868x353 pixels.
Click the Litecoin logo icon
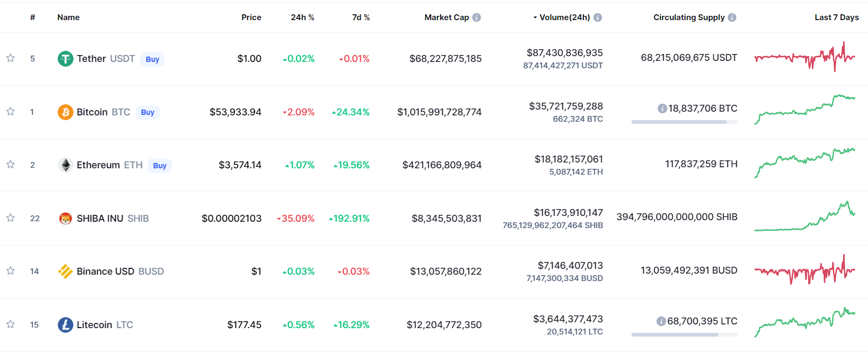(x=65, y=325)
